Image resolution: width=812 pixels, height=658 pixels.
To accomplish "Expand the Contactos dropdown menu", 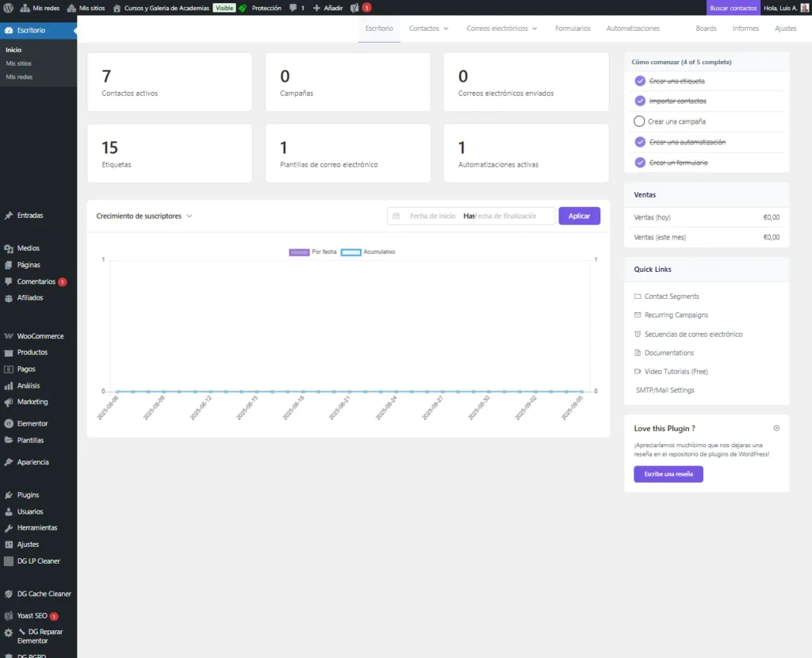I will (429, 29).
